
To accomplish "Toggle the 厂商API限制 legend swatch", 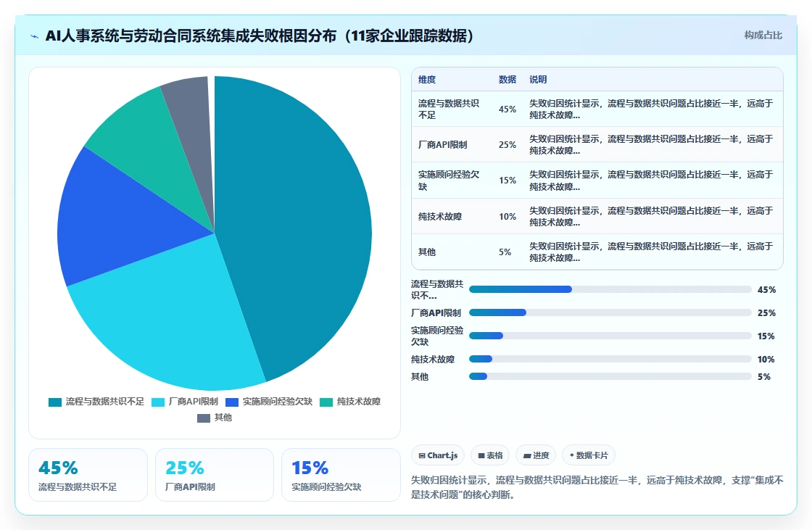I will 158,402.
